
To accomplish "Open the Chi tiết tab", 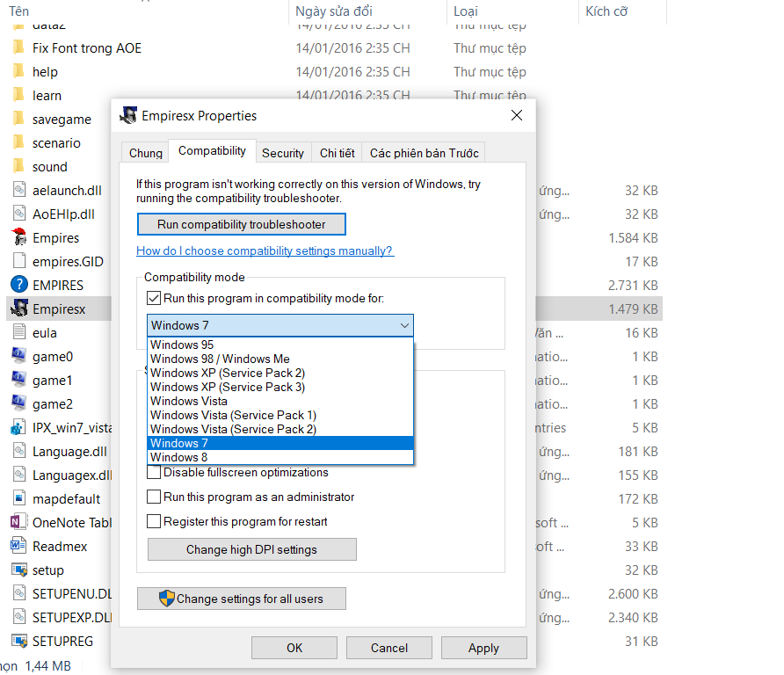I will 337,153.
